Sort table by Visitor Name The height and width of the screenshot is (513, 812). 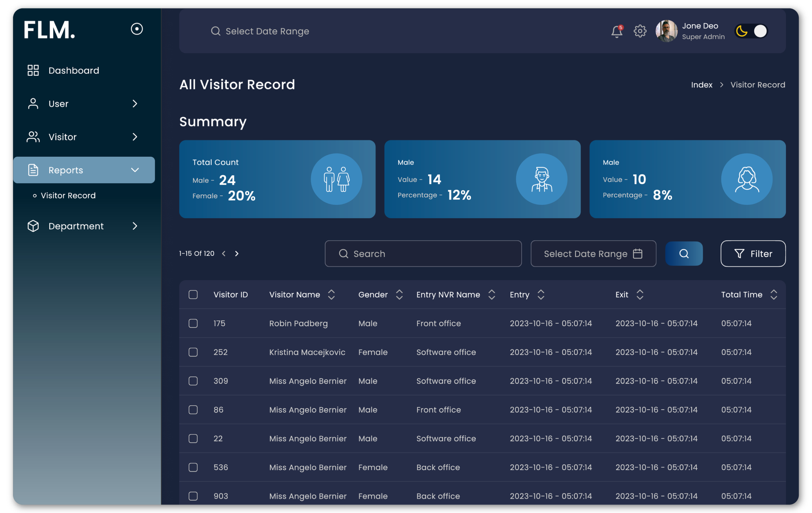coord(331,294)
